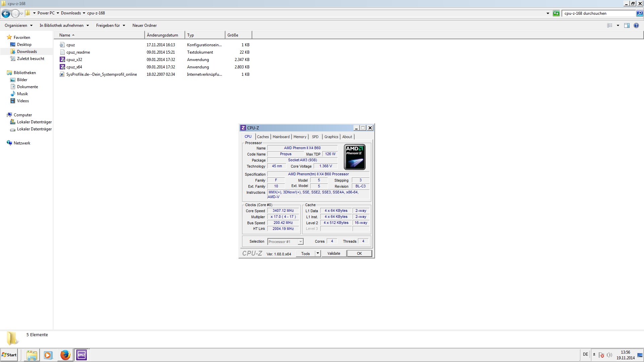Image resolution: width=644 pixels, height=362 pixels.
Task: Click the Explorer help question-mark icon
Action: (636, 25)
